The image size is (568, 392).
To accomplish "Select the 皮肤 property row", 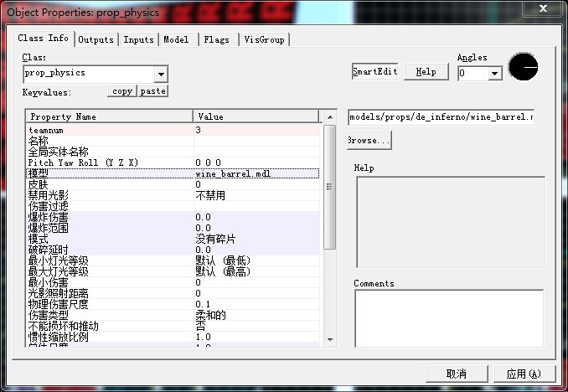I will point(174,184).
